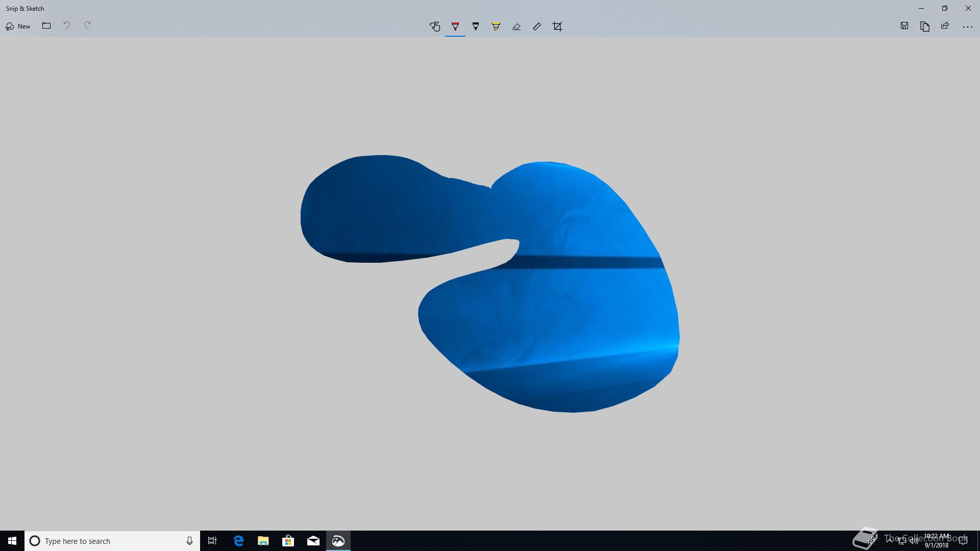Open the Action Center notifications
This screenshot has width=980, height=551.
(963, 541)
